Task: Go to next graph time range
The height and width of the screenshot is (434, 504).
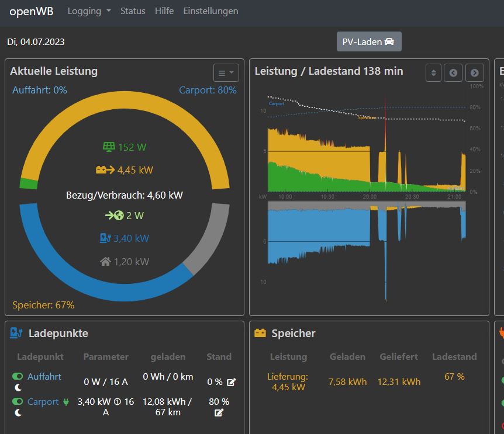Action: tap(474, 73)
